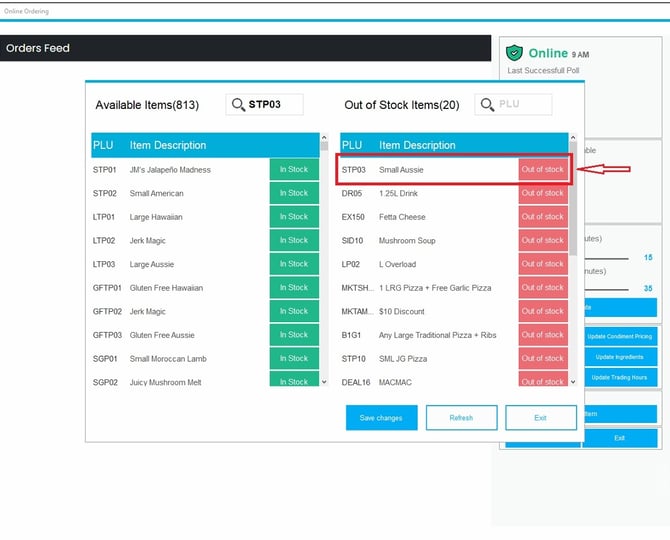Click the PLU column header in Available Items
The image size is (670, 540).
(x=103, y=145)
